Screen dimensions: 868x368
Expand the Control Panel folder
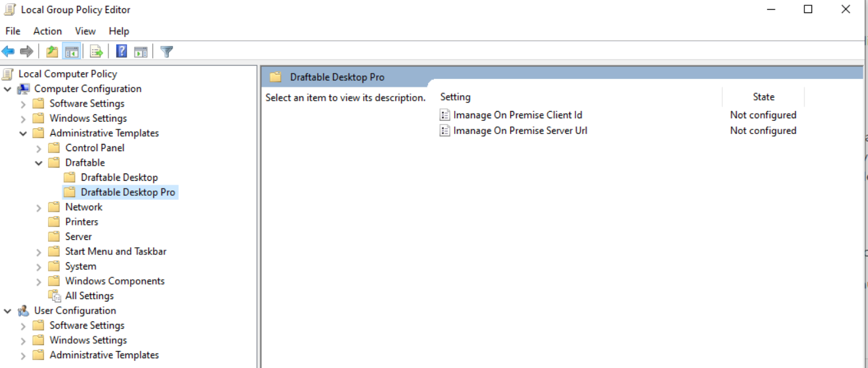coord(39,148)
